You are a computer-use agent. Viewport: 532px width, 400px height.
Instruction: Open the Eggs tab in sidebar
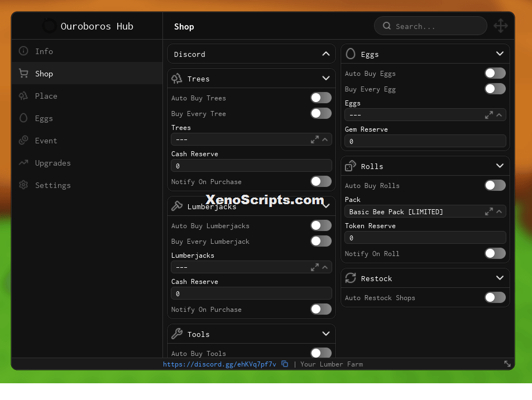[87, 118]
